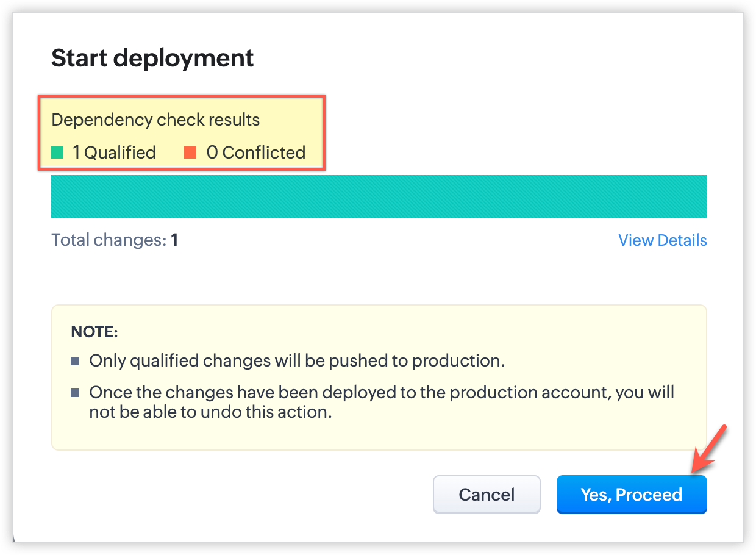Click the bold number after 'Total changes:'
The image size is (756, 555).
pos(174,240)
